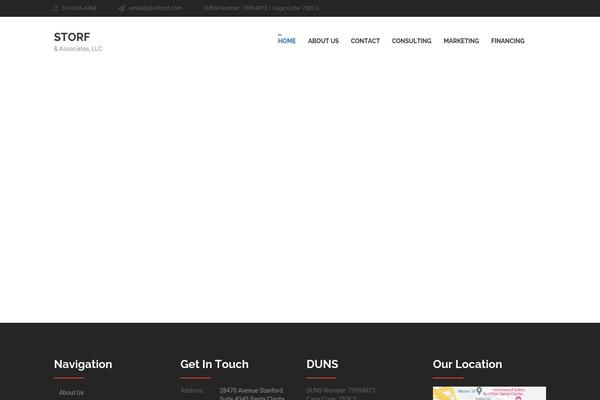The height and width of the screenshot is (400, 600).
Task: Open the Marketing menu item
Action: [x=461, y=41]
